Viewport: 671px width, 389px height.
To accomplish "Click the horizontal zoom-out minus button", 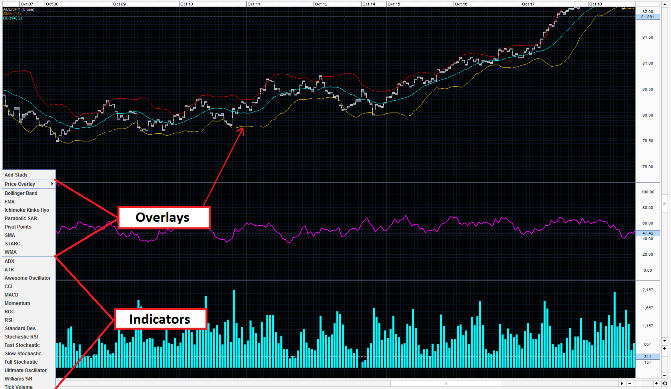I will [x=629, y=383].
